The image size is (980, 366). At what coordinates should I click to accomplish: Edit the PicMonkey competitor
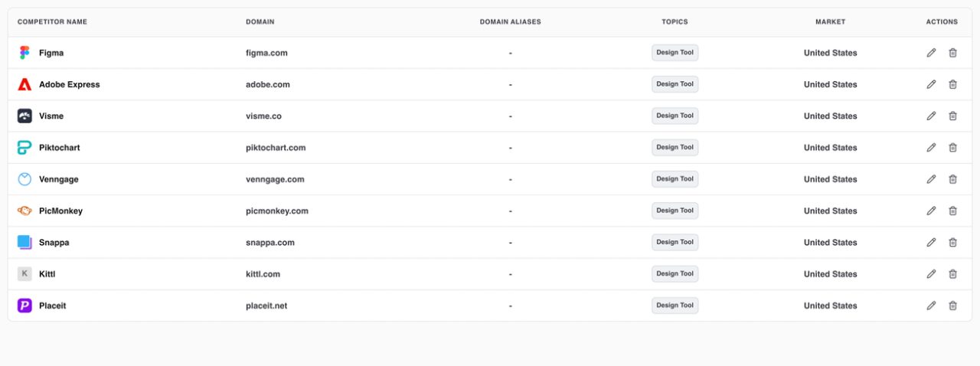coord(931,211)
